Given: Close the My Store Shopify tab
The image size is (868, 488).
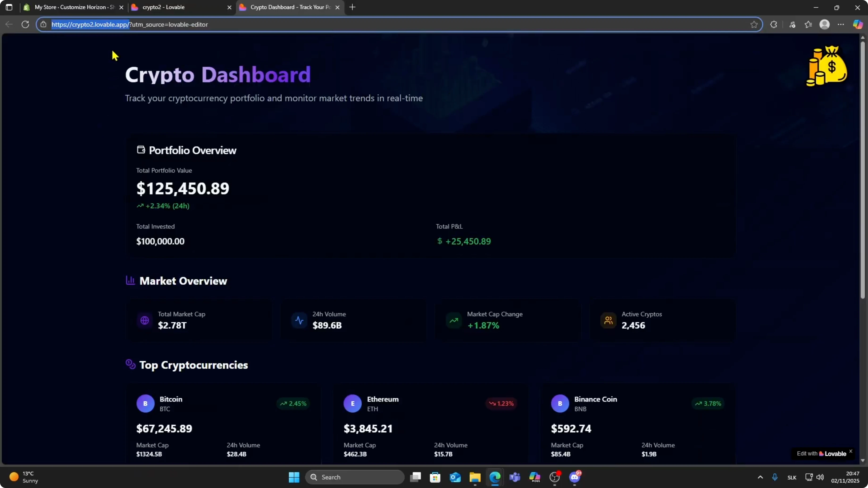Looking at the screenshot, I should coord(122,7).
